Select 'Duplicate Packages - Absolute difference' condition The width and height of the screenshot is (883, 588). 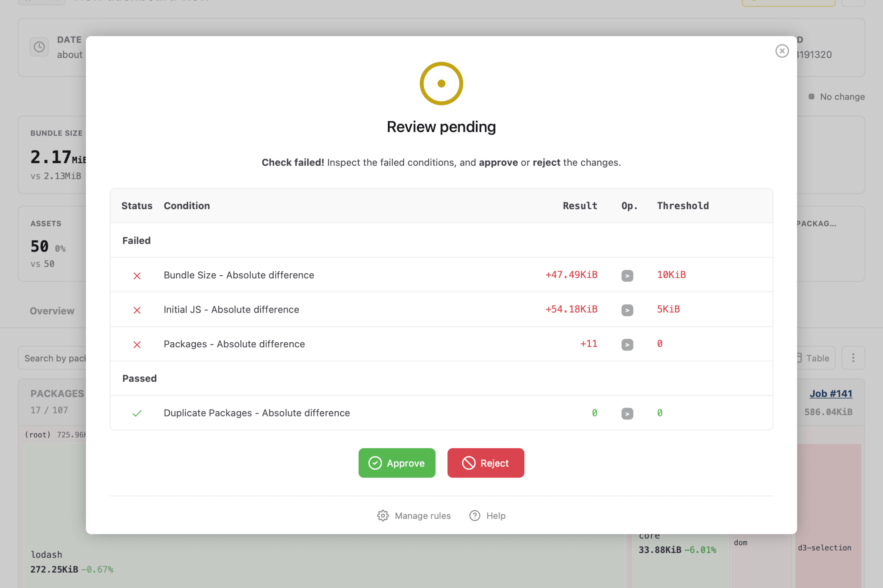coord(256,413)
